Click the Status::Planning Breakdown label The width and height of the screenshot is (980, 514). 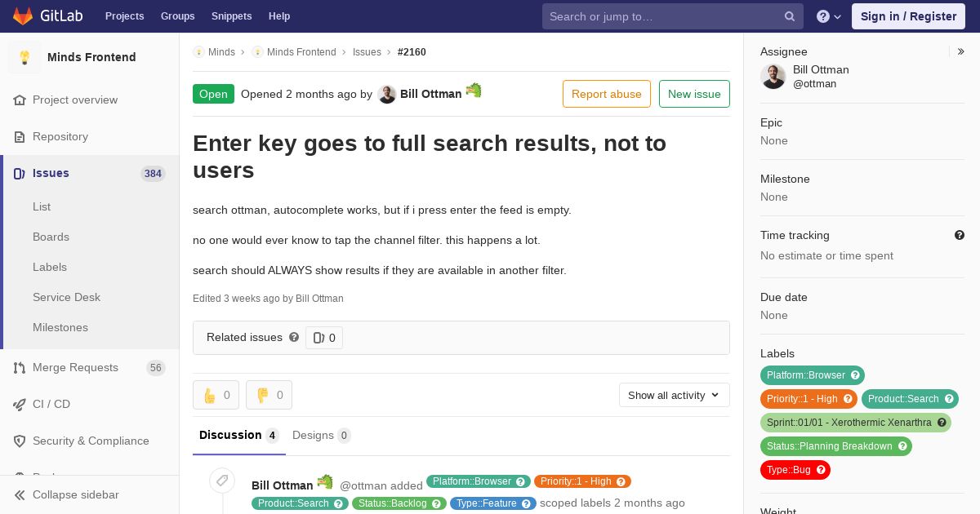pyautogui.click(x=836, y=446)
